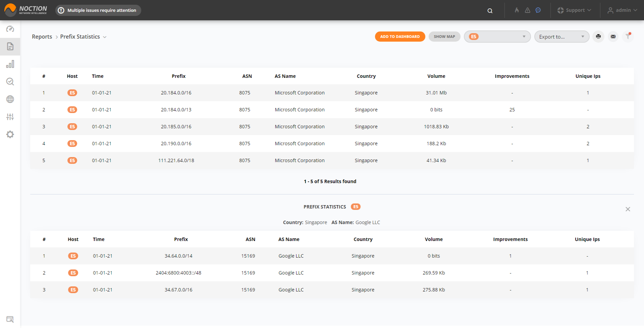
Task: Click the flame icon in top bar
Action: tap(517, 10)
